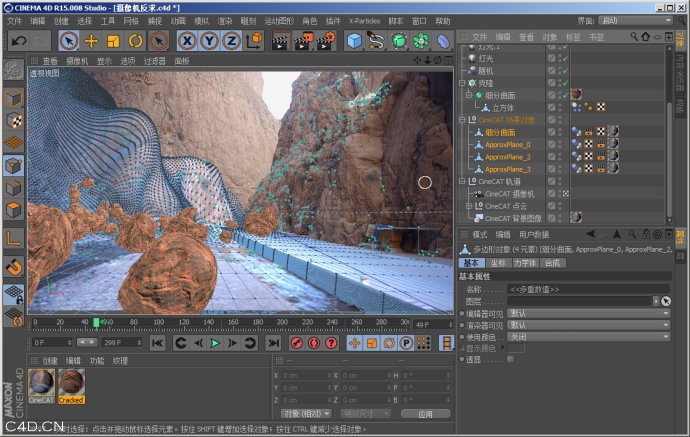Add a cube primitive object
Viewport: 690px width, 437px height.
coord(354,41)
